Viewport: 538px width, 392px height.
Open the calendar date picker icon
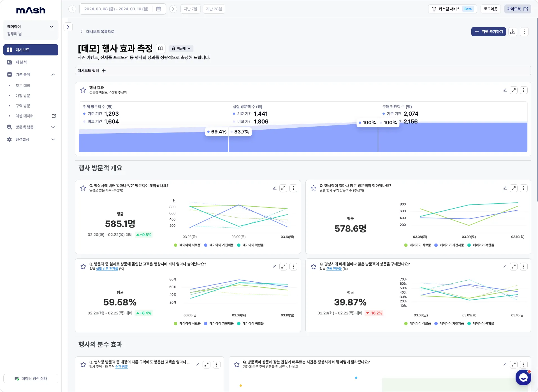point(159,9)
